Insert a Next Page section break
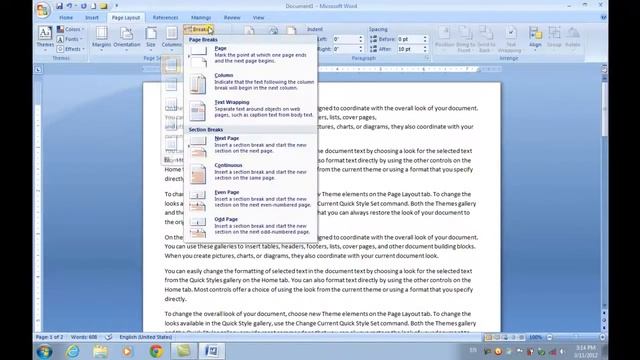 point(251,146)
